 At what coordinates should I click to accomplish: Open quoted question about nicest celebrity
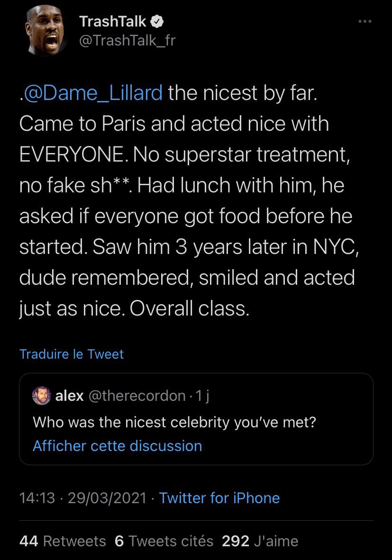point(174,422)
